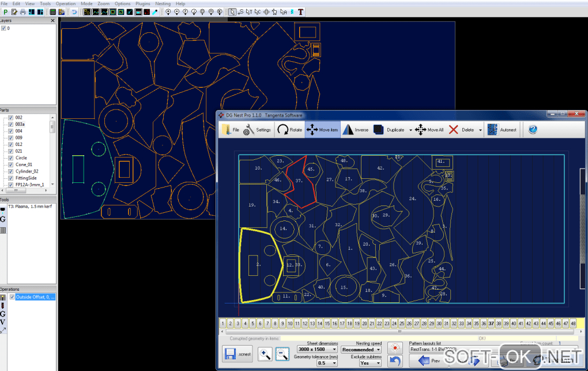Toggle checkbox for part 004
Viewport: 588px width, 371px height.
click(x=11, y=131)
